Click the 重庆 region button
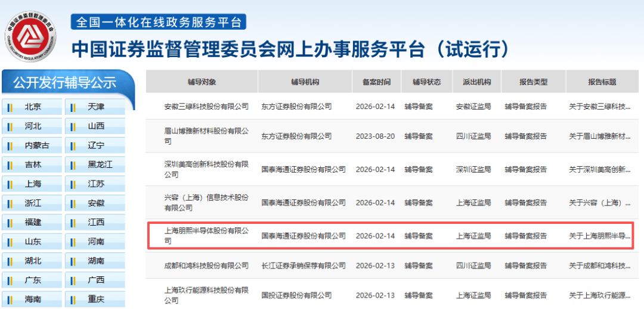 coord(95,299)
